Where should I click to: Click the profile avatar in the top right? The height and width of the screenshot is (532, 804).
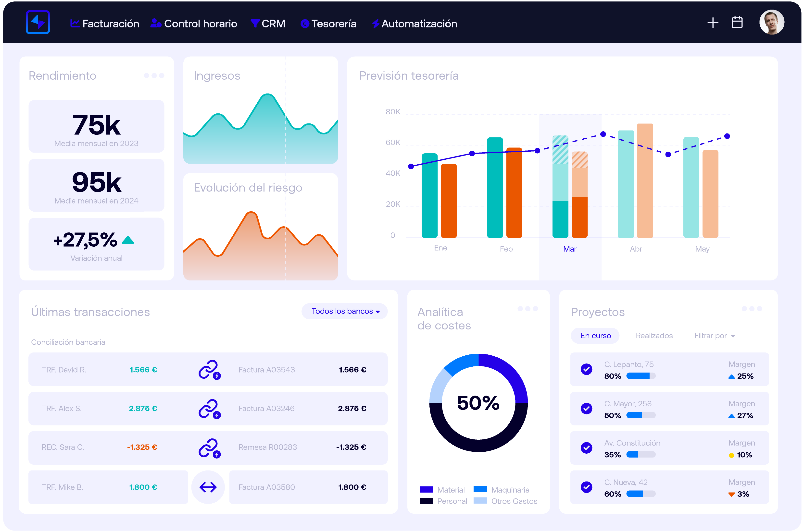tap(772, 22)
